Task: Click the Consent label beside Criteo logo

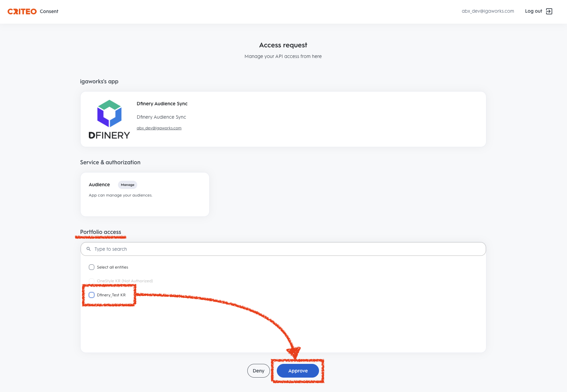Action: [49, 11]
